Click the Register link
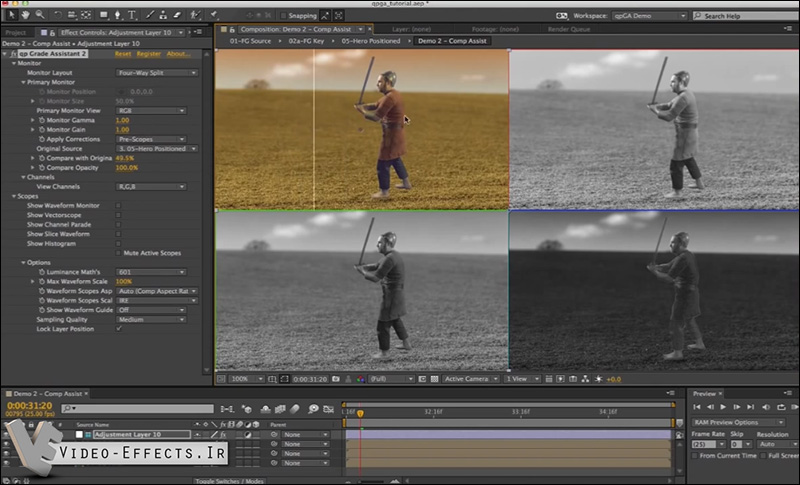The width and height of the screenshot is (800, 485). (x=149, y=54)
